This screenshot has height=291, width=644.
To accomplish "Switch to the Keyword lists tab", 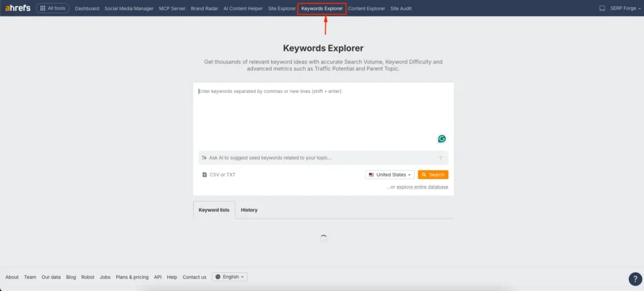I will (x=214, y=210).
